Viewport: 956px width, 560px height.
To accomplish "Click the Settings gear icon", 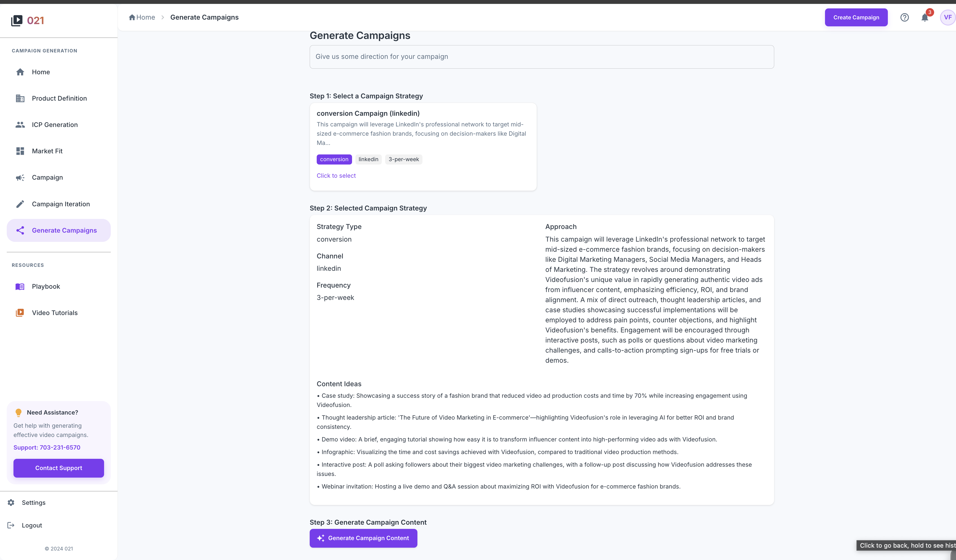I will coord(10,502).
